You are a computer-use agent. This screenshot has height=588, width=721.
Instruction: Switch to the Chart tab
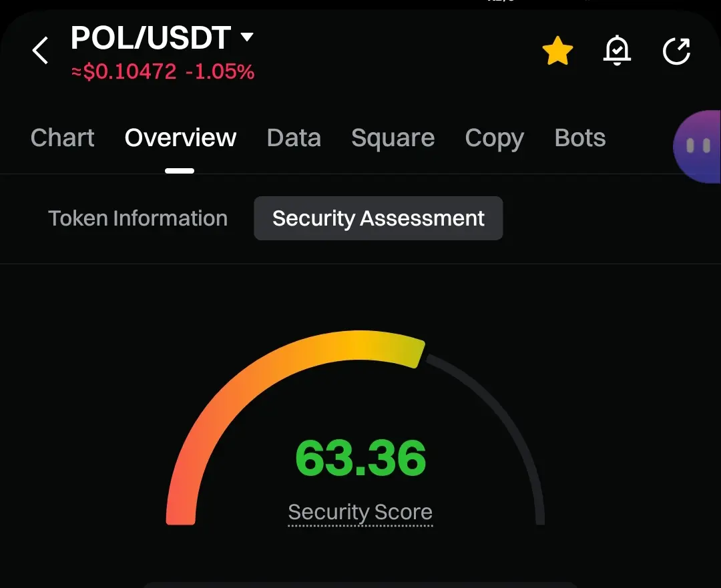[x=63, y=137]
